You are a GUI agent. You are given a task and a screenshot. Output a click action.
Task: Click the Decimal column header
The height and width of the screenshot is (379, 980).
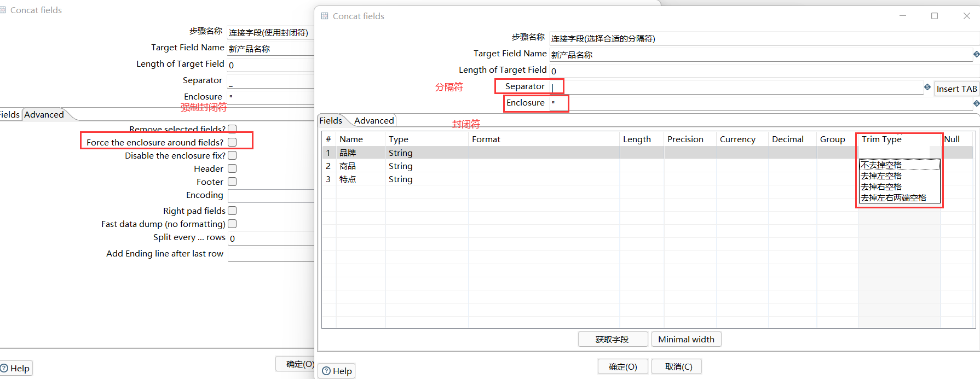793,139
